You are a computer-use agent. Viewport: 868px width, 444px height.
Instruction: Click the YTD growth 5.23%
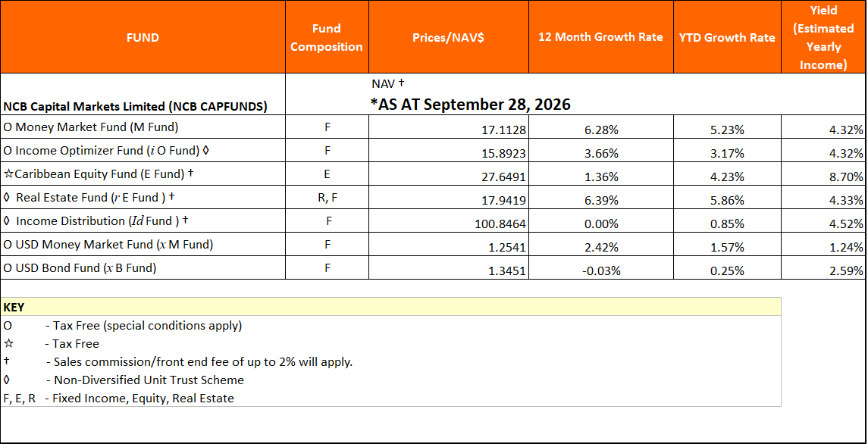(x=728, y=130)
